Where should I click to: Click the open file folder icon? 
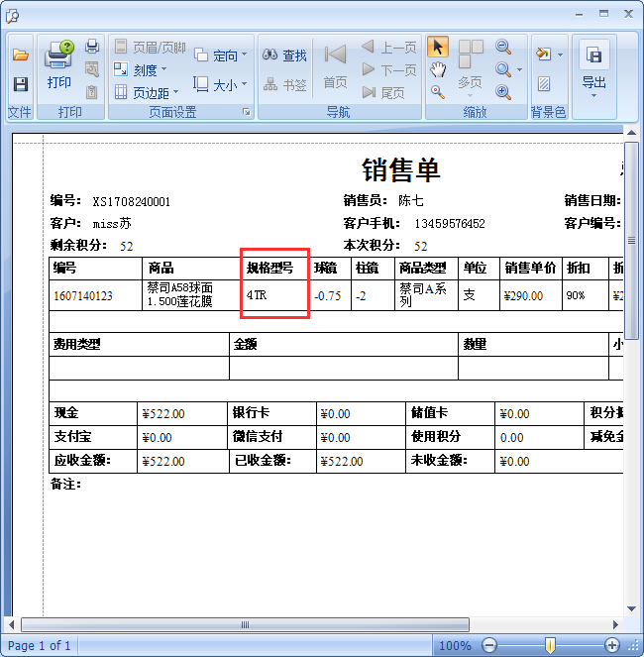point(20,55)
